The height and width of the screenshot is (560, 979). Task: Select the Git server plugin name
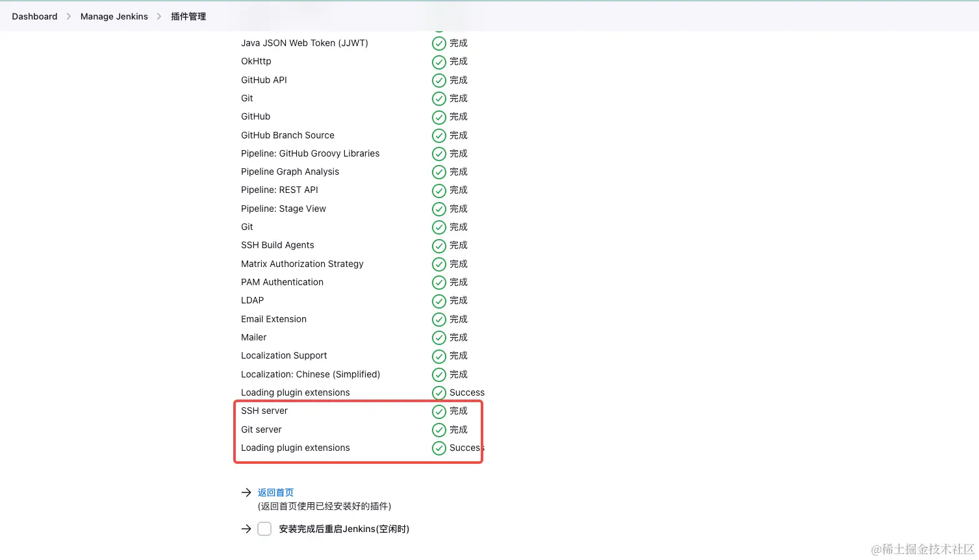point(261,429)
